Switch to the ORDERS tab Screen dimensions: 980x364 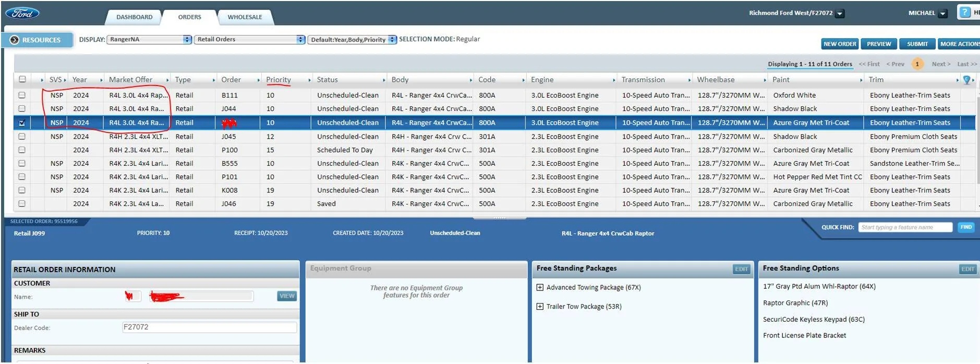(190, 17)
